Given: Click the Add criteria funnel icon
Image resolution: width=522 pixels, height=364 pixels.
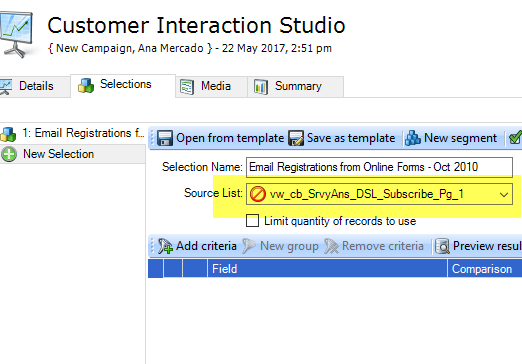Looking at the screenshot, I should [165, 246].
